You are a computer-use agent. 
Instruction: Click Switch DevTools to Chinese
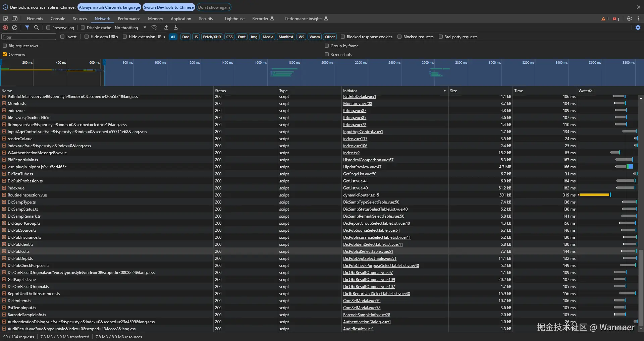[169, 7]
